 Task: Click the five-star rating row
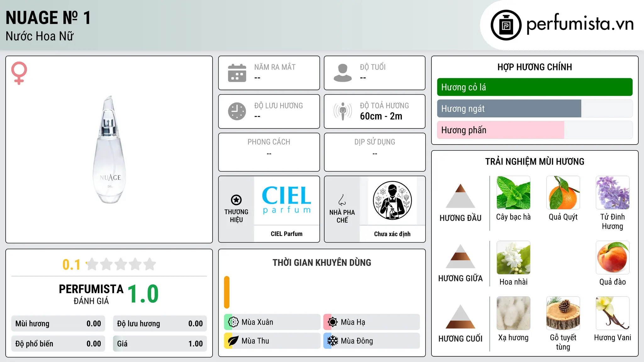coord(121,264)
